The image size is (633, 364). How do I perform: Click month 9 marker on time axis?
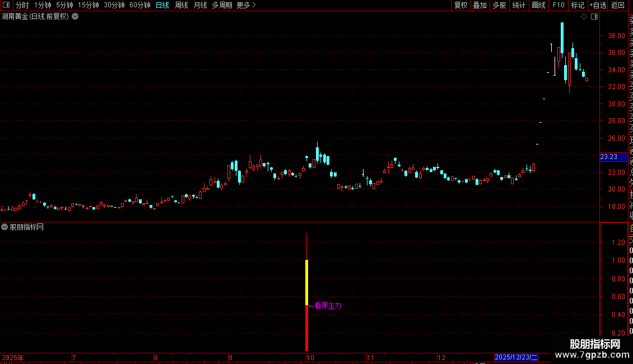click(230, 357)
